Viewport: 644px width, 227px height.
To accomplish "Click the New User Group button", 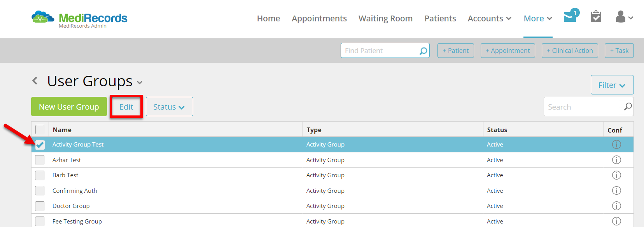I will 69,107.
